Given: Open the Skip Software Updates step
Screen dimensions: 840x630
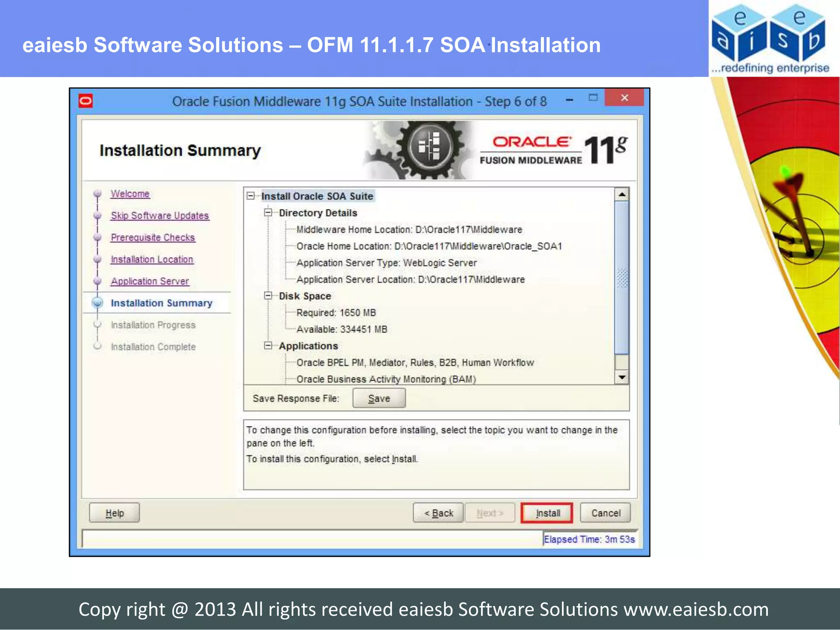Looking at the screenshot, I should coord(160,215).
